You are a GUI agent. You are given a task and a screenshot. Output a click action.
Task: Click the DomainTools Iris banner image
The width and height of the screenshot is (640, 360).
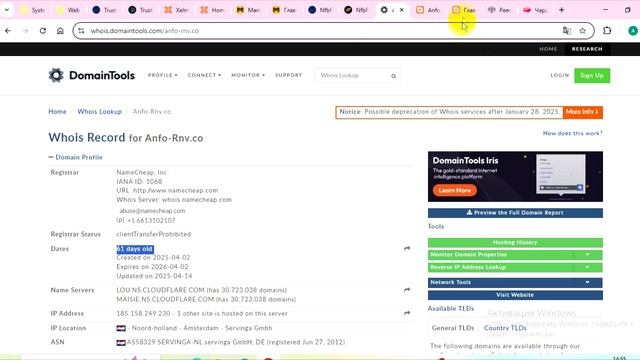coord(515,176)
